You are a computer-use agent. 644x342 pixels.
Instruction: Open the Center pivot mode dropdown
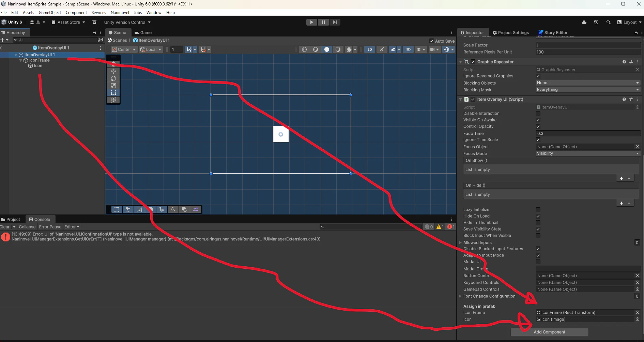pos(124,49)
